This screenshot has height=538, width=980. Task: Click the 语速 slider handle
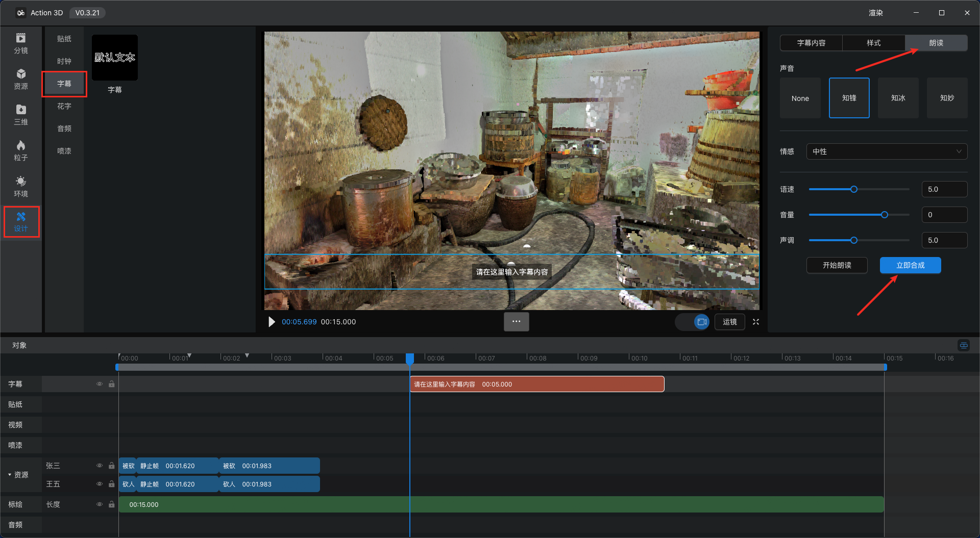[x=854, y=189]
